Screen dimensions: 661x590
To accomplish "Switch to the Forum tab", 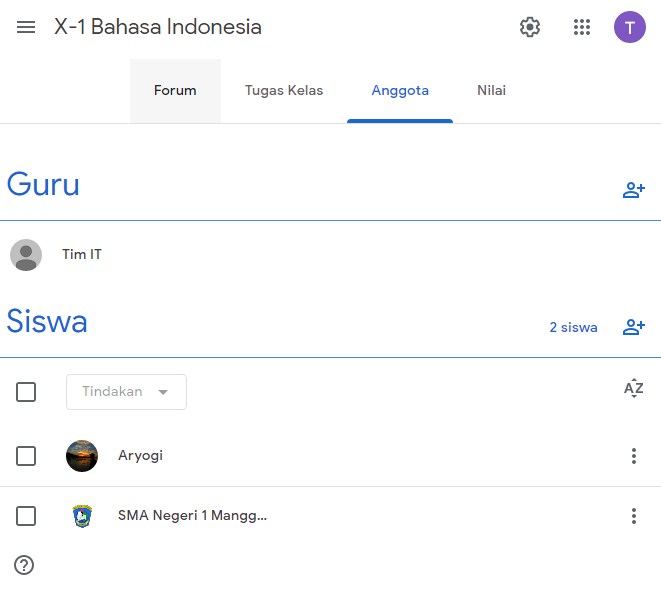I will (x=175, y=91).
